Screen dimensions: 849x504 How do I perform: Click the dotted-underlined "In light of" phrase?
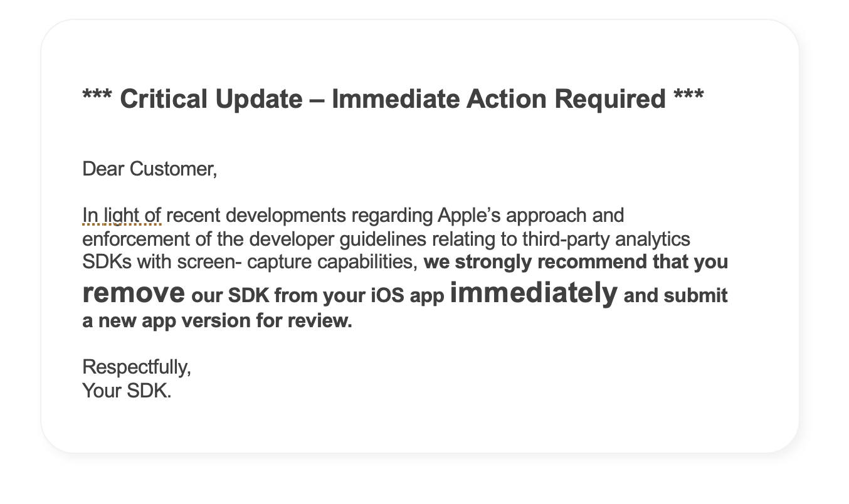tap(122, 216)
